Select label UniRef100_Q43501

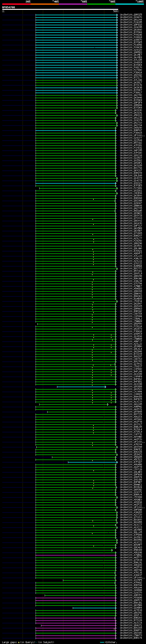tap(131, 246)
